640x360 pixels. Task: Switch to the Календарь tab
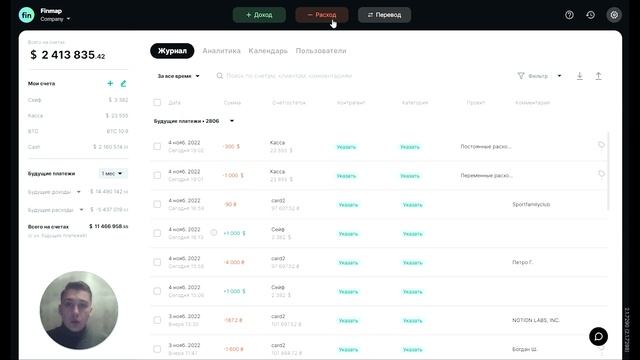[x=268, y=51]
